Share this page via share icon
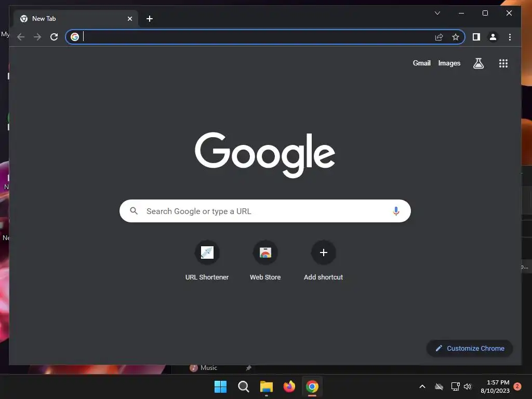The height and width of the screenshot is (399, 532). [439, 37]
